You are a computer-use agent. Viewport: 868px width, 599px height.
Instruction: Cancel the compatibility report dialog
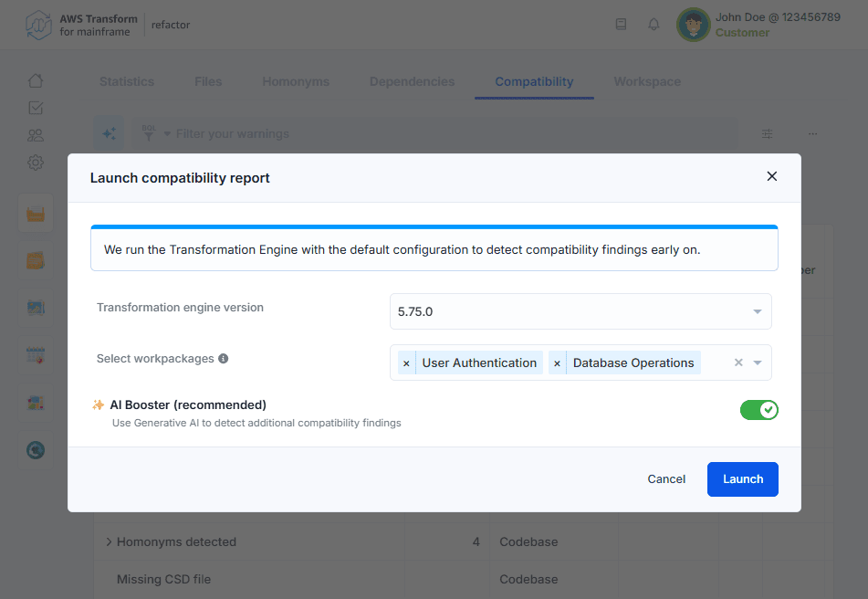tap(666, 479)
